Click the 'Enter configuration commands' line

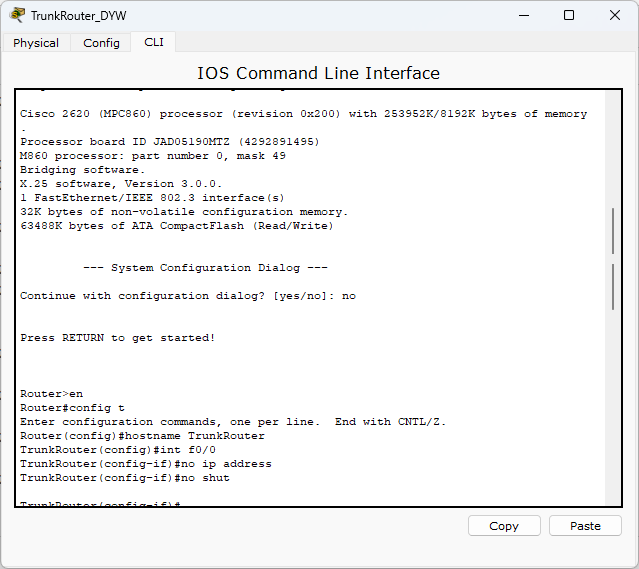233,422
